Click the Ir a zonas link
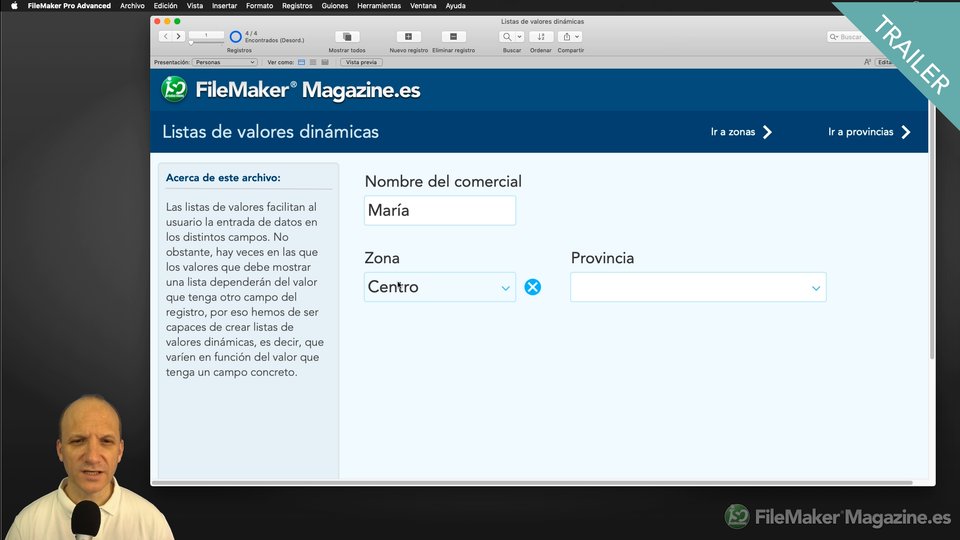Image resolution: width=960 pixels, height=540 pixels. pyautogui.click(x=741, y=132)
